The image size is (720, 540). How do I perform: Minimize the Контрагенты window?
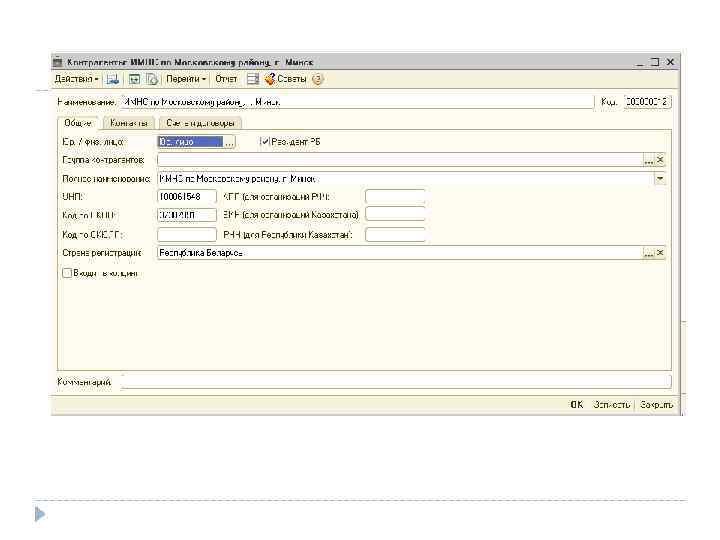641,62
